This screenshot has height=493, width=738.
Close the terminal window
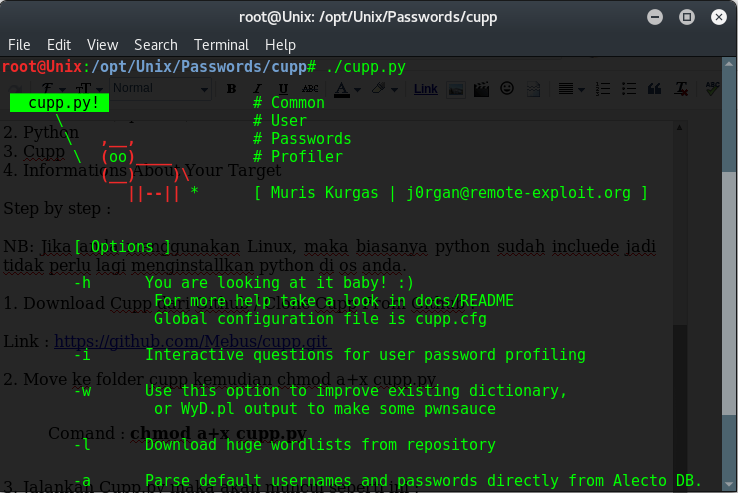click(x=719, y=17)
